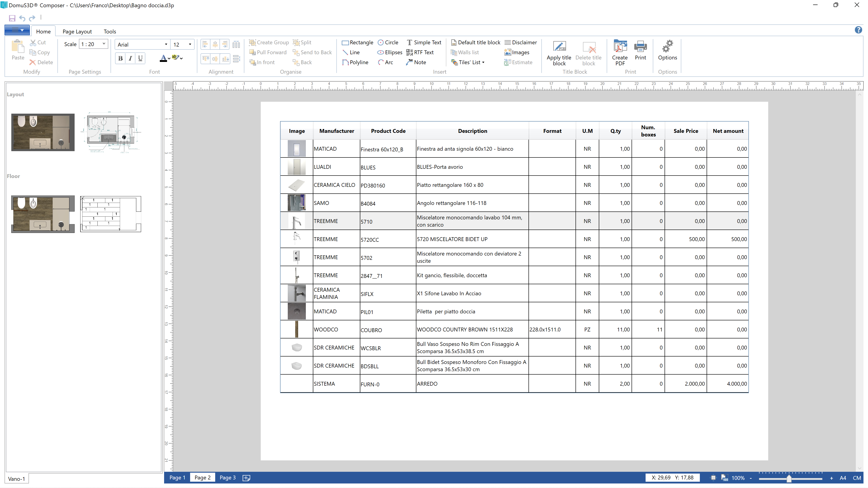Toggle Underline formatting
The height and width of the screenshot is (488, 868).
140,58
